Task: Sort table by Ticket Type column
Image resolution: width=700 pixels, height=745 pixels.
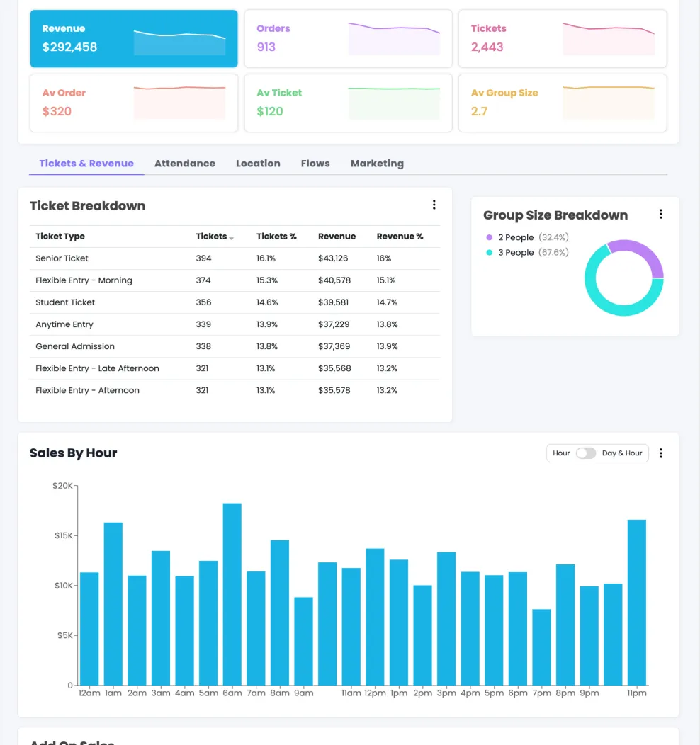Action: pos(60,236)
